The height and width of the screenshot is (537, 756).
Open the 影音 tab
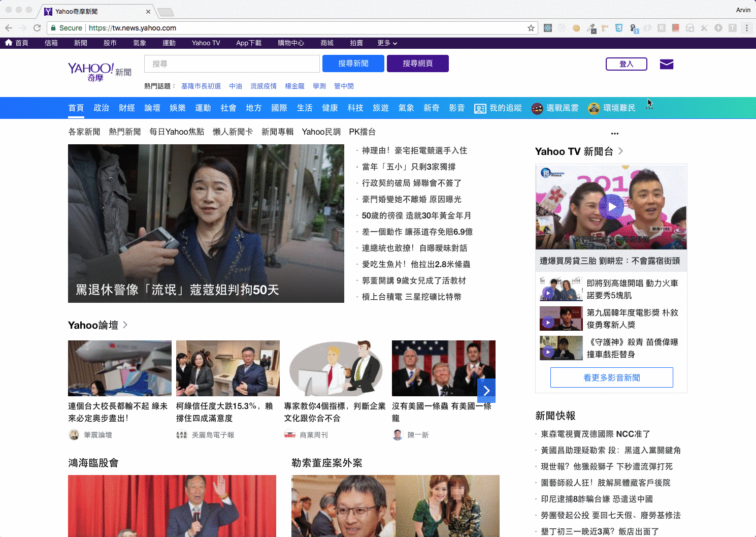(457, 108)
